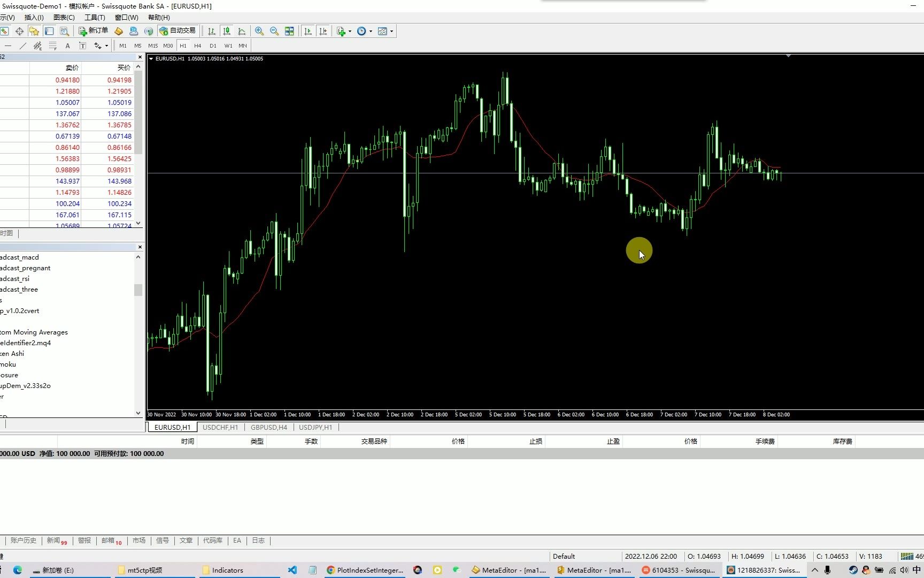Image resolution: width=924 pixels, height=578 pixels.
Task: Select the Custom Moving Averages indicator
Action: click(x=34, y=332)
